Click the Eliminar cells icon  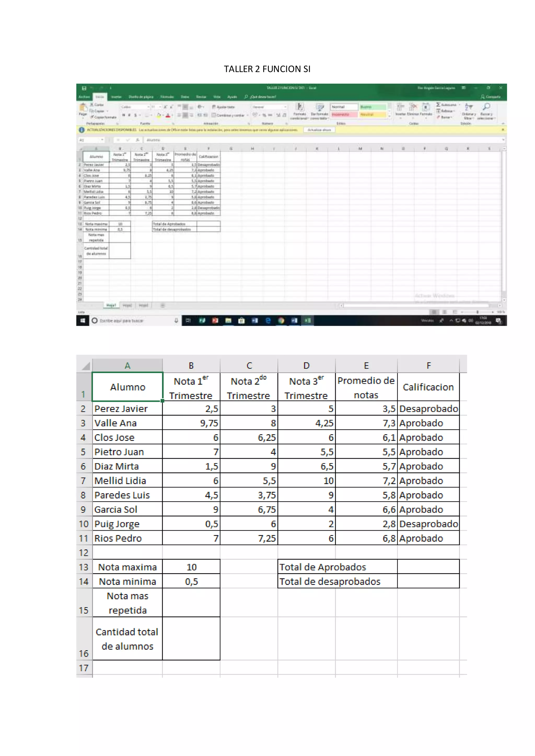(x=413, y=107)
